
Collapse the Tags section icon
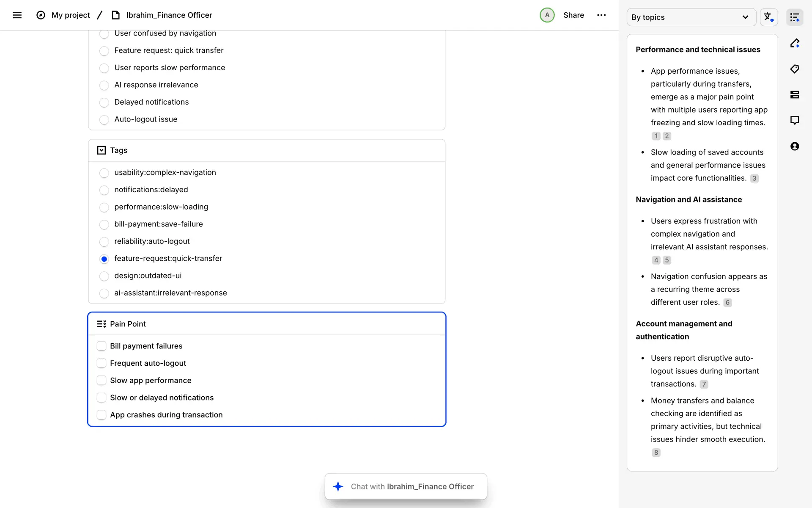(x=101, y=150)
